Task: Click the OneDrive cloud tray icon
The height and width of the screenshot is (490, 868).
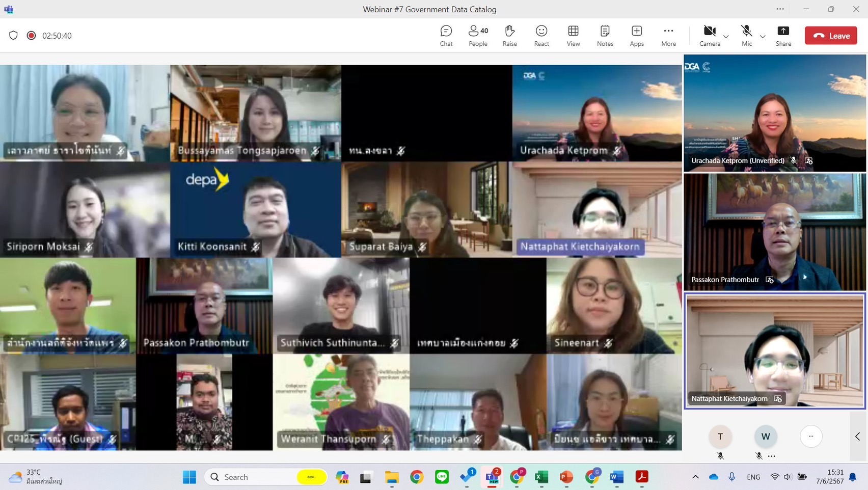Action: coord(714,477)
